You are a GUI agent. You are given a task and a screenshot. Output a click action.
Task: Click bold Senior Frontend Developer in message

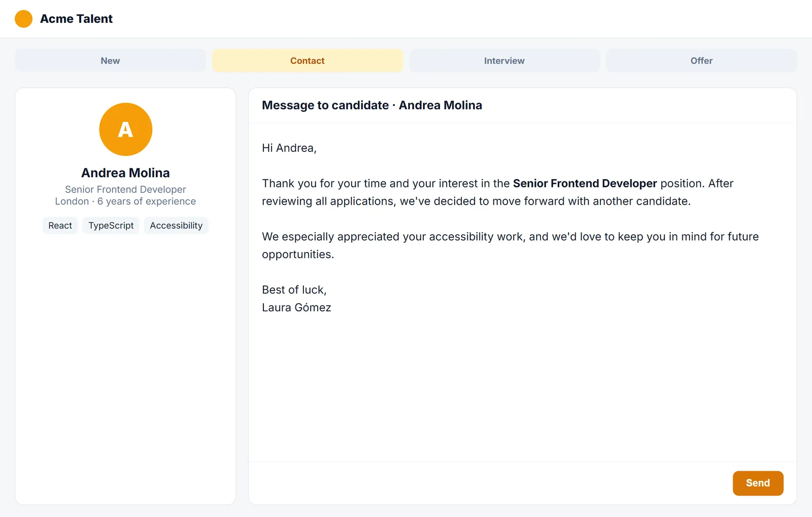pyautogui.click(x=585, y=183)
